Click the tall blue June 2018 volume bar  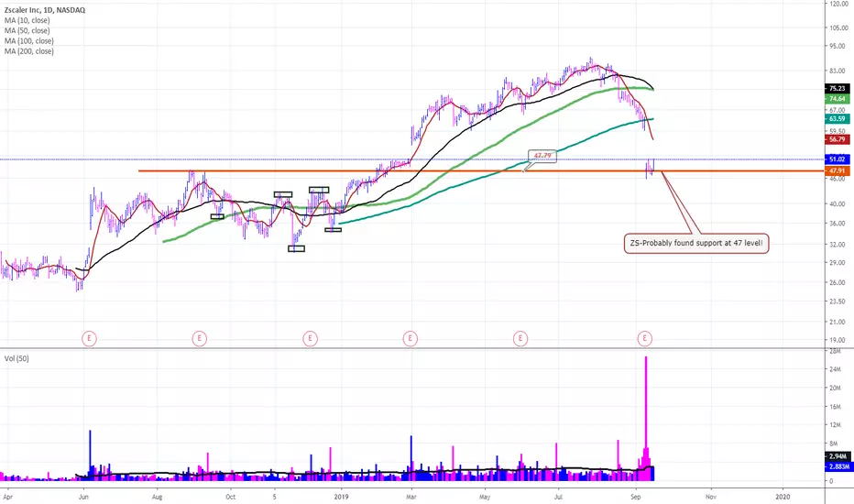91,455
